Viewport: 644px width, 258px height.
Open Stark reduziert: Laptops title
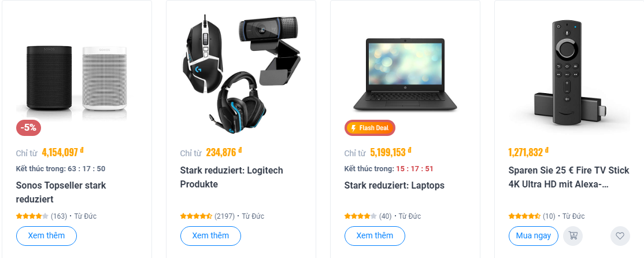click(394, 185)
